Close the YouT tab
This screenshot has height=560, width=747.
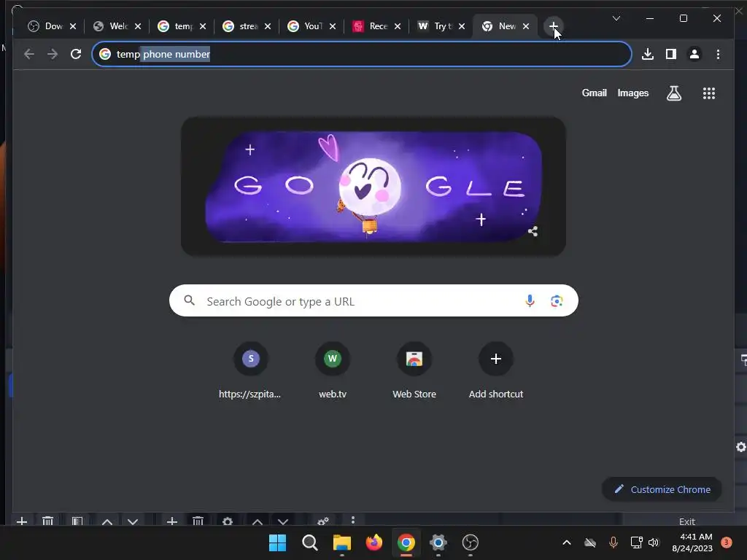pos(333,26)
